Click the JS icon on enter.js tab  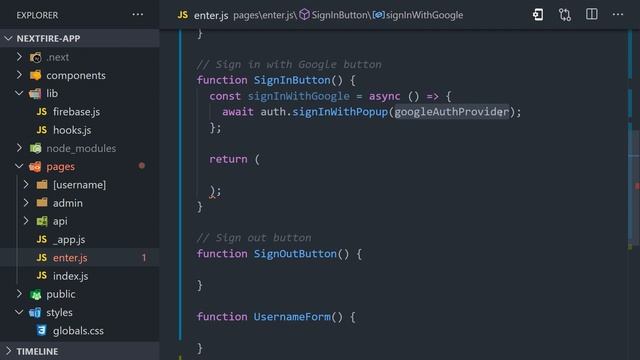[183, 15]
